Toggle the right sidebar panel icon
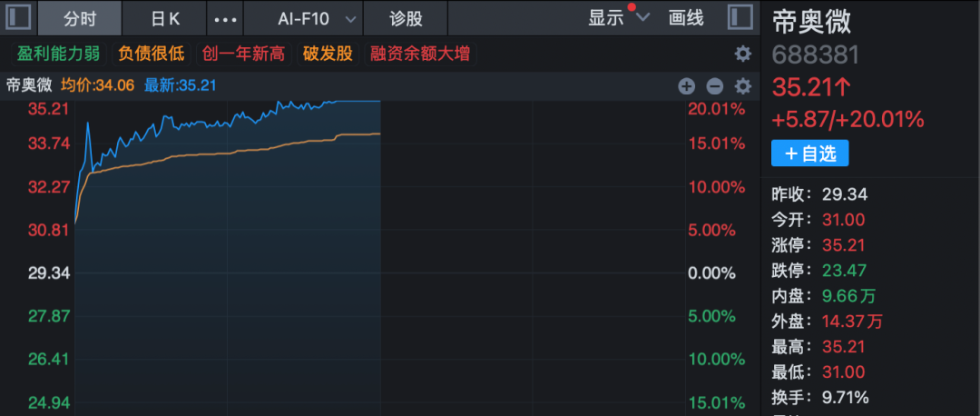The height and width of the screenshot is (416, 980). pos(740,17)
